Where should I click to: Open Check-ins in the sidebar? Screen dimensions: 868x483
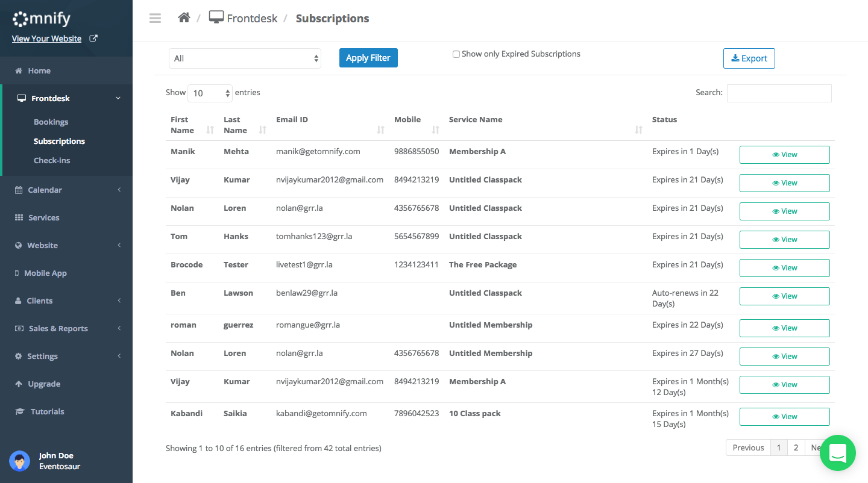pyautogui.click(x=52, y=160)
